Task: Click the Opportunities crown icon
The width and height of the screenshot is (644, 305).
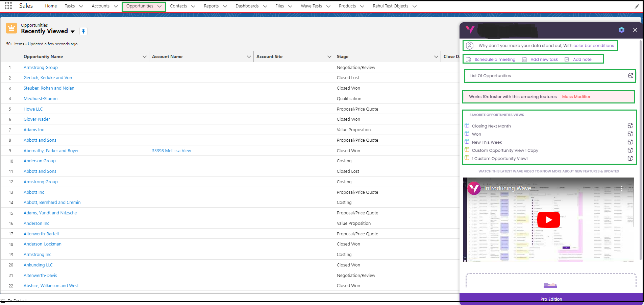Action: coord(11,28)
